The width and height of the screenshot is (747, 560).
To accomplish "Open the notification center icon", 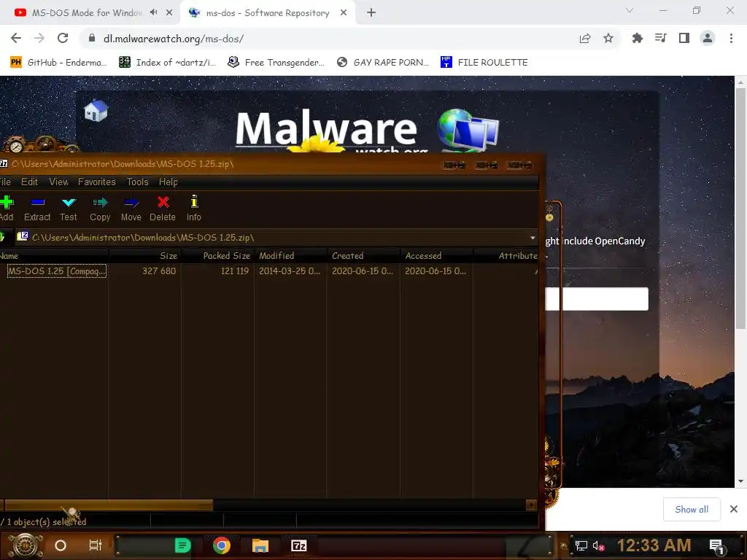I will click(x=717, y=546).
